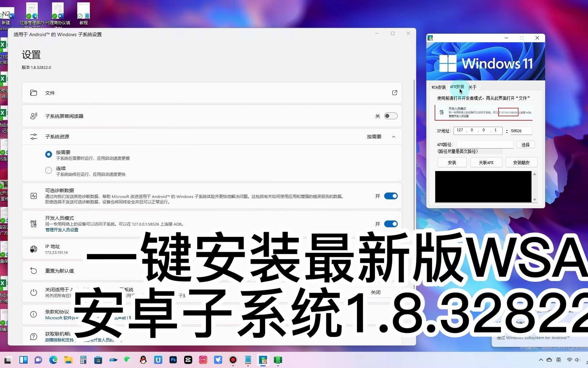Open the Widgets icon in the taskbar
Image resolution: width=588 pixels, height=368 pixels.
click(x=23, y=360)
